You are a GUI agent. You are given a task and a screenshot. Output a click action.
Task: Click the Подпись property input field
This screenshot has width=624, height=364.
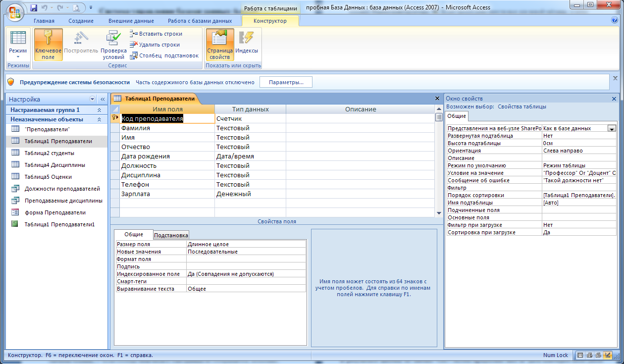point(246,266)
